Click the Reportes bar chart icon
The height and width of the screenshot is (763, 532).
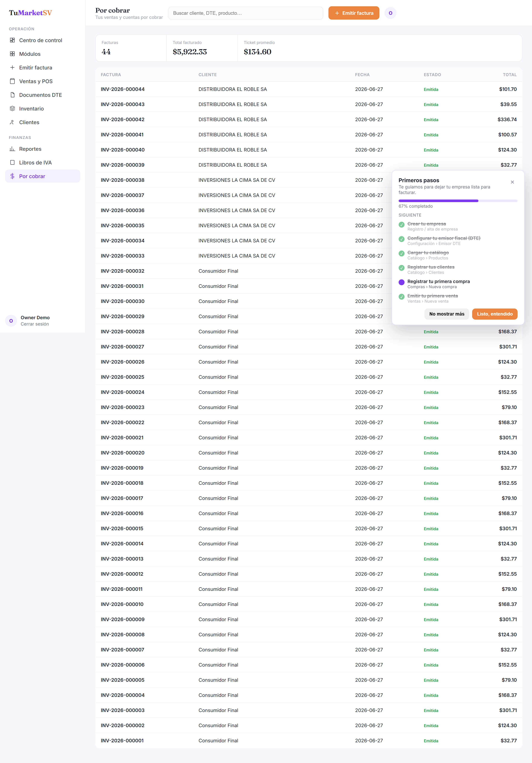tap(12, 149)
